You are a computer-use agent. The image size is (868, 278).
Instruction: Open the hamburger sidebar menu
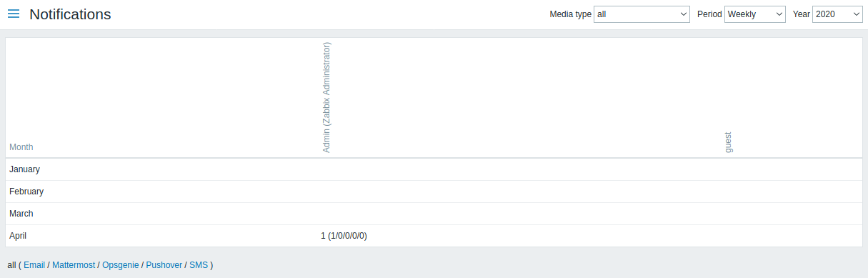pos(14,14)
